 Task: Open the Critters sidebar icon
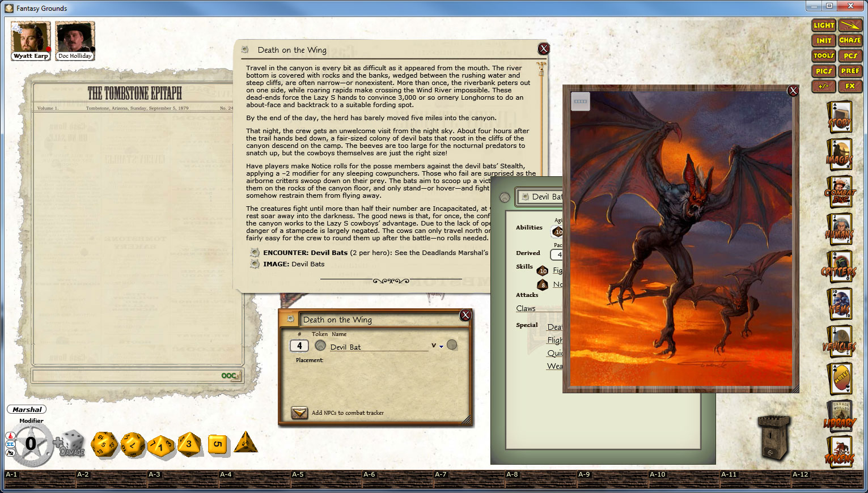[840, 266]
